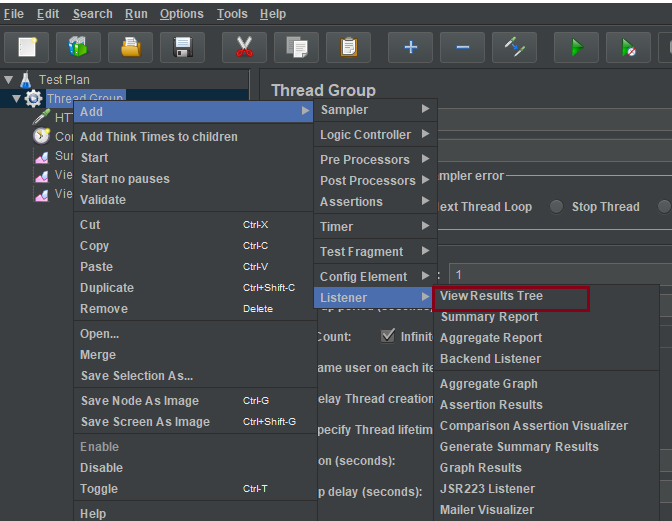Click the green Start arrow in the toolbar
This screenshot has height=521, width=672.
point(577,47)
